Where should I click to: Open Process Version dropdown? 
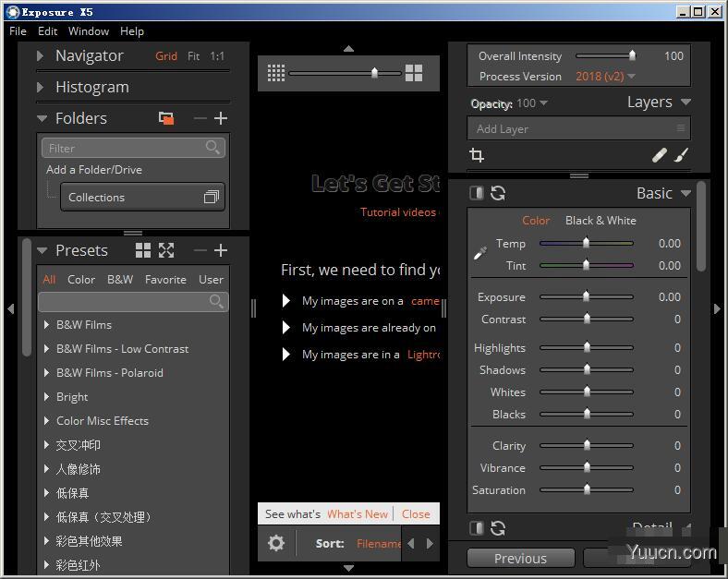(605, 76)
